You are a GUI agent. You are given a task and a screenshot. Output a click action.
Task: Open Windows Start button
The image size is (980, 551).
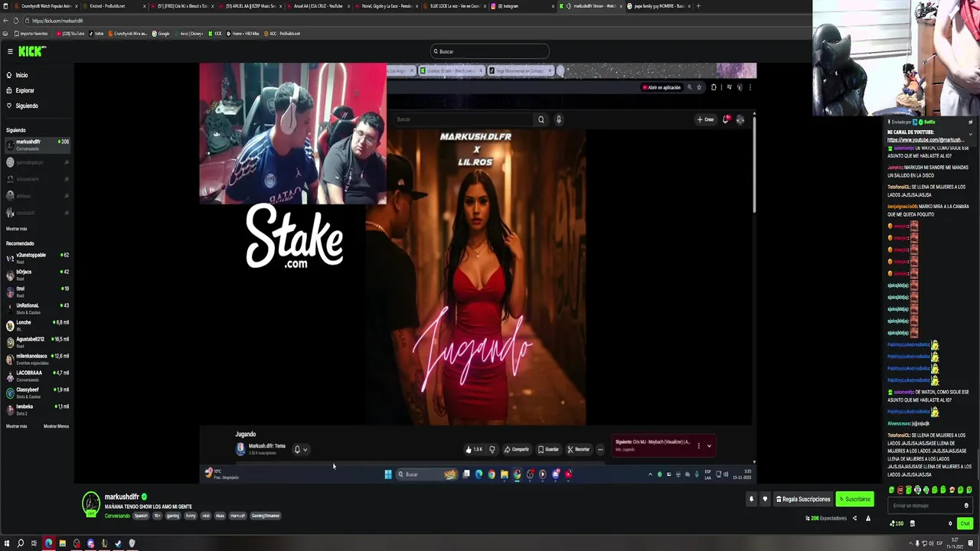point(6,543)
